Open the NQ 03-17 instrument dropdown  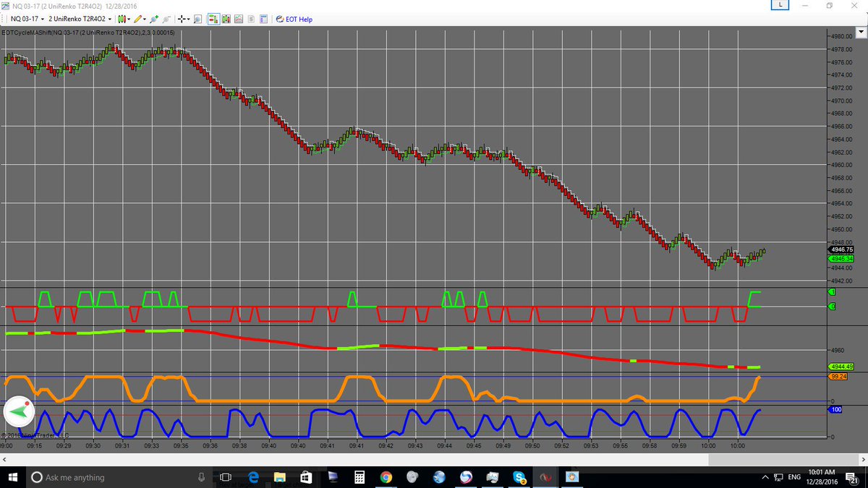coord(33,20)
